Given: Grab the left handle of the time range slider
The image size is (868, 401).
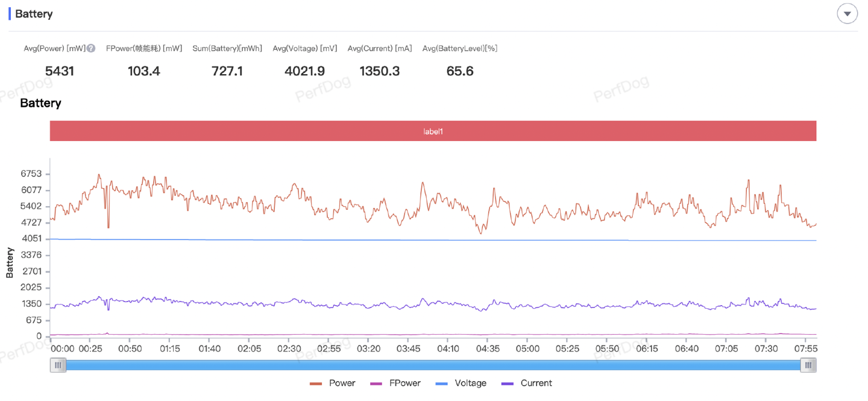Looking at the screenshot, I should 58,365.
